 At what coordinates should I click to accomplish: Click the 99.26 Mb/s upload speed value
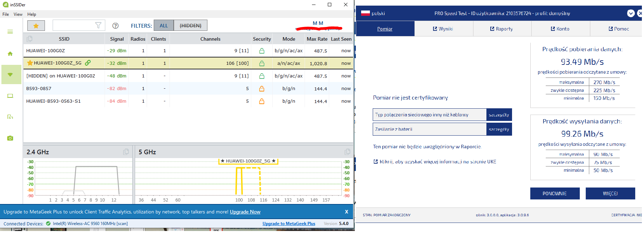click(x=582, y=134)
